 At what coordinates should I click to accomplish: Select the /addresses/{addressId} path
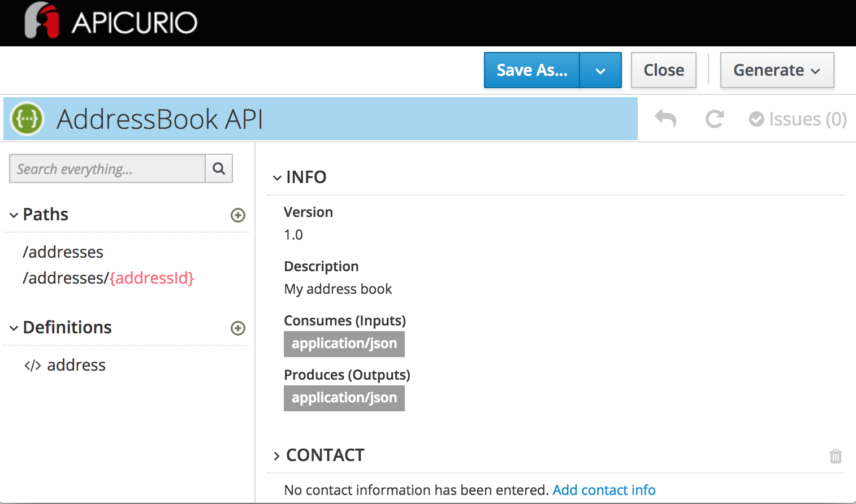(109, 278)
